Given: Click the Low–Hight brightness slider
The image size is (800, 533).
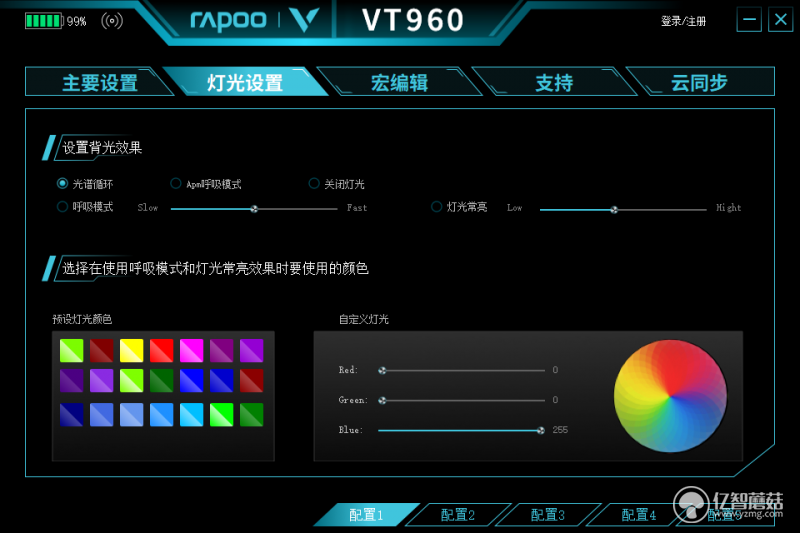Looking at the screenshot, I should (x=622, y=209).
